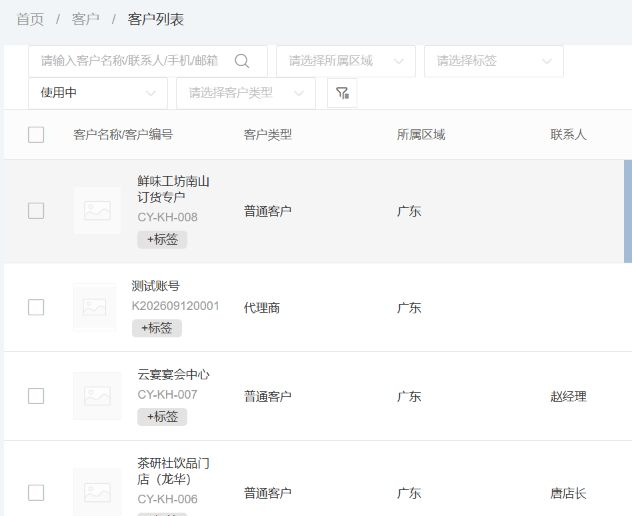Click the blue vertical scrollbar thumb

click(x=628, y=211)
